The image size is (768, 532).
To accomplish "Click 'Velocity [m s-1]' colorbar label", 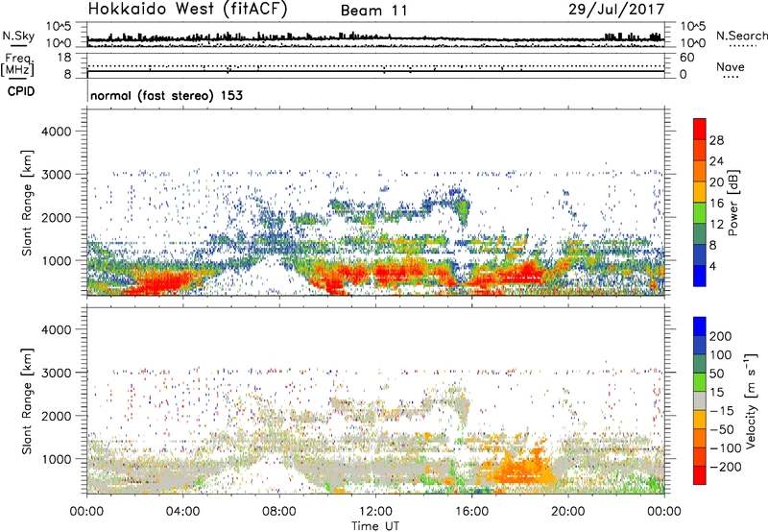I will pos(751,400).
